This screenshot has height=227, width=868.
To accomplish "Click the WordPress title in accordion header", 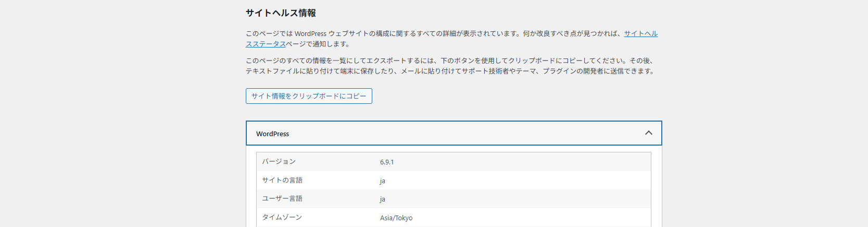I will pyautogui.click(x=272, y=134).
